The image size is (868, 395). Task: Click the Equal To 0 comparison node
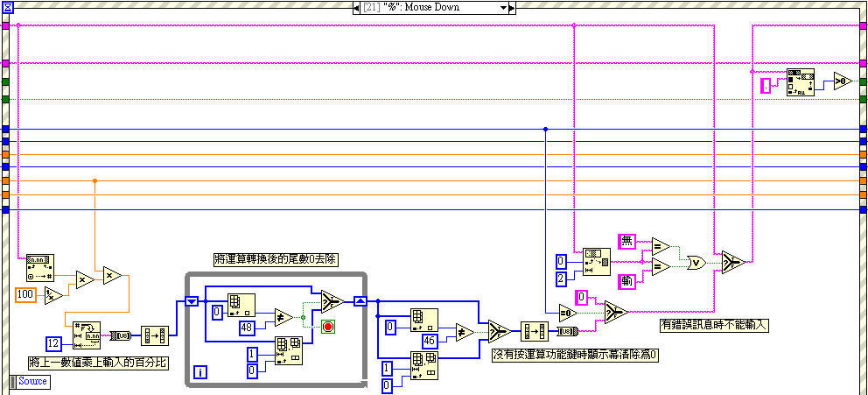coord(568,313)
